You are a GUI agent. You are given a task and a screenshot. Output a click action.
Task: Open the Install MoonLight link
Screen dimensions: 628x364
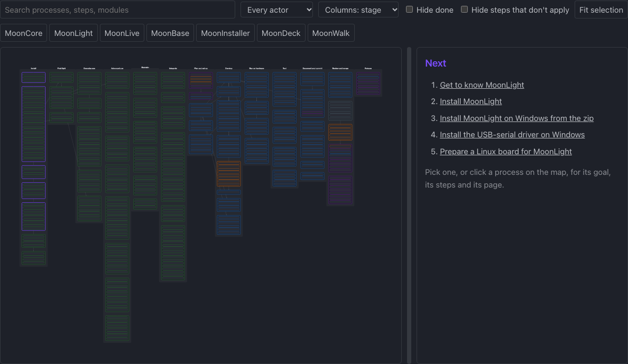coord(470,101)
